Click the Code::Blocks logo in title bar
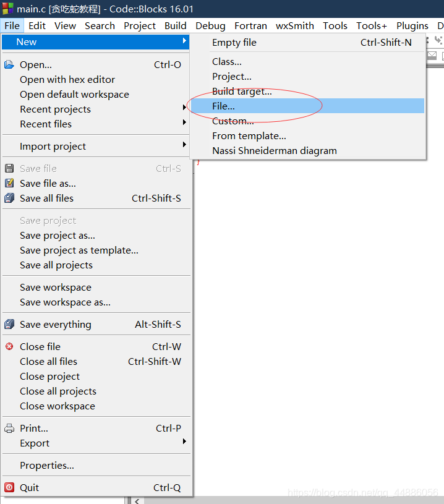This screenshot has width=444, height=504. click(x=7, y=9)
